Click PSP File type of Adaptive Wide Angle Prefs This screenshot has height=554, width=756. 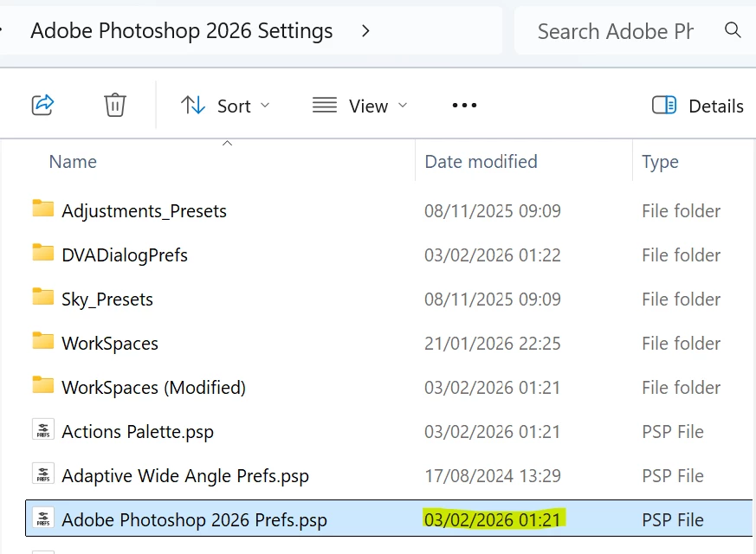673,476
